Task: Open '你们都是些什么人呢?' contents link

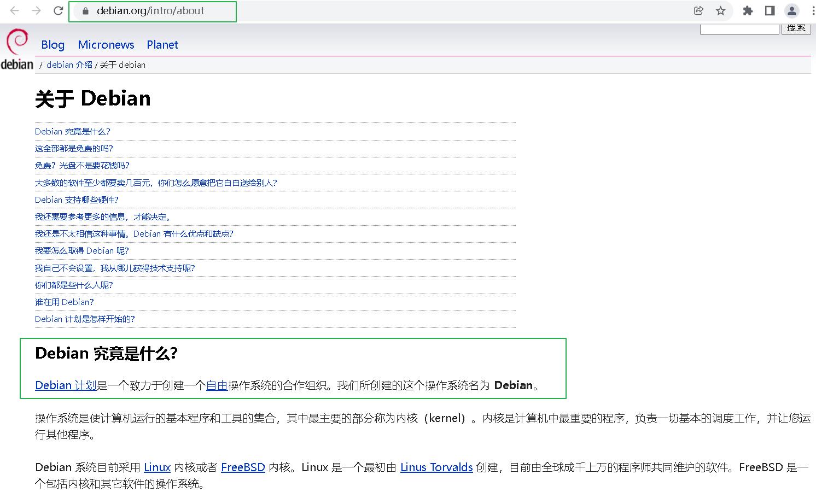Action: 74,285
